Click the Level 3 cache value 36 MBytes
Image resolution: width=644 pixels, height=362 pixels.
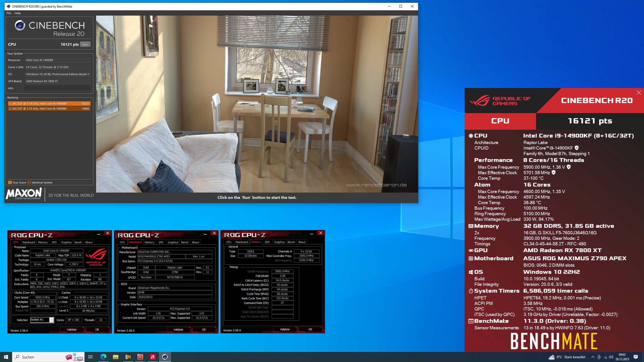[89, 311]
